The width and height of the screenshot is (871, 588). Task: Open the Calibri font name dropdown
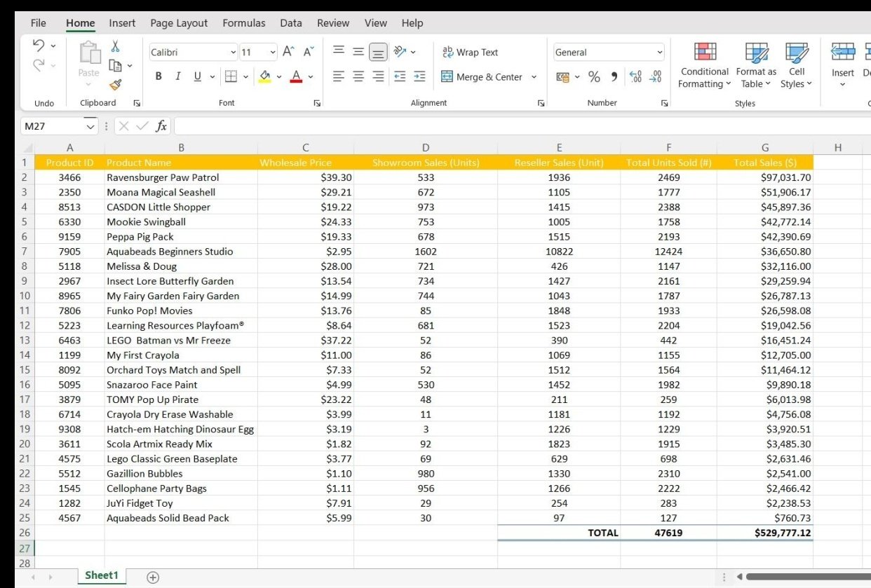pos(234,53)
